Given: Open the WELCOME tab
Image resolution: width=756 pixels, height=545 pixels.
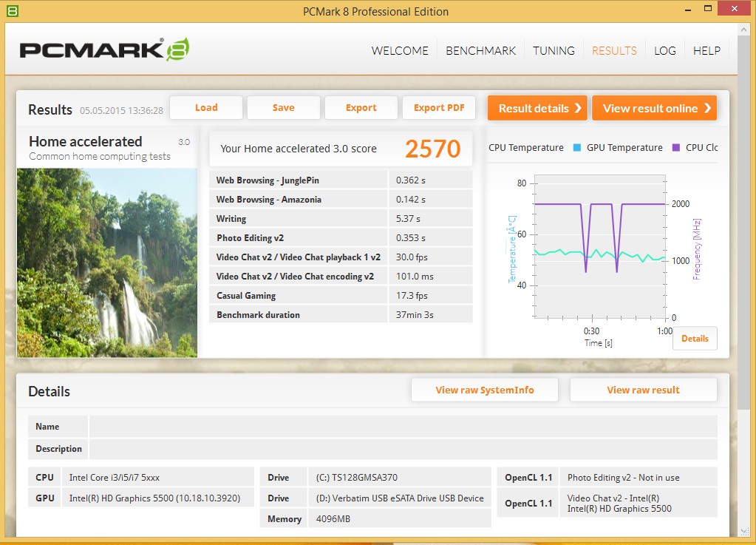Looking at the screenshot, I should [400, 50].
